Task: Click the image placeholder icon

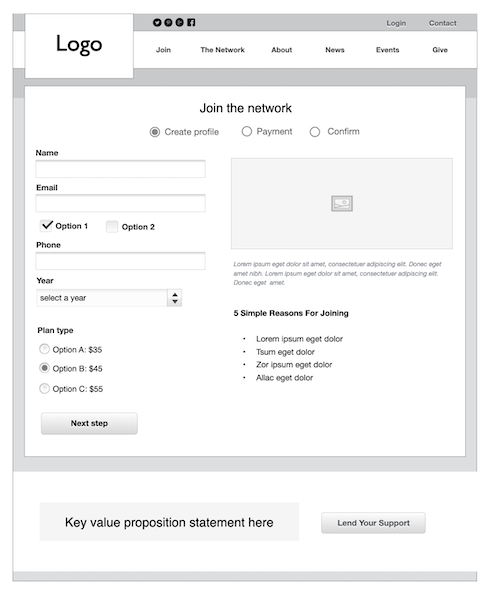Action: click(x=342, y=203)
